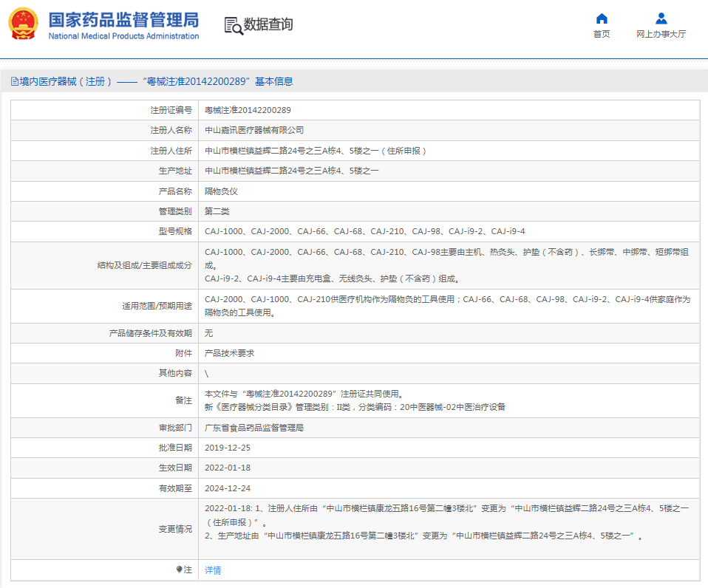
Task: Open the 详情 link in the note row
Action: [x=213, y=570]
